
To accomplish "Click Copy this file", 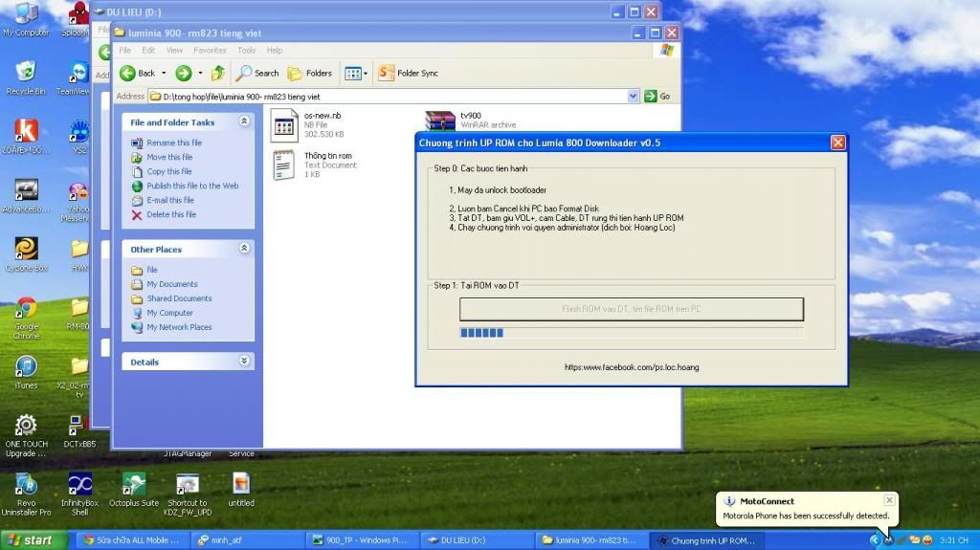I will (168, 171).
